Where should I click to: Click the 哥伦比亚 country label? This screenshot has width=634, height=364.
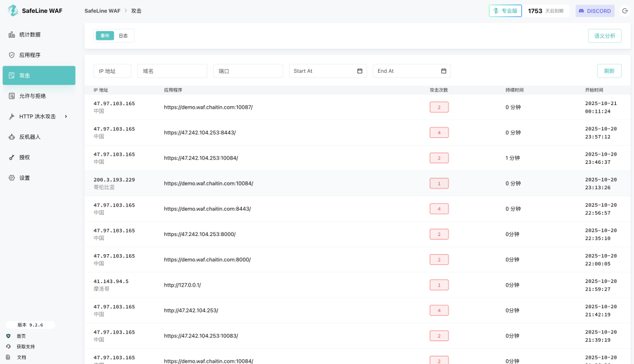click(104, 187)
